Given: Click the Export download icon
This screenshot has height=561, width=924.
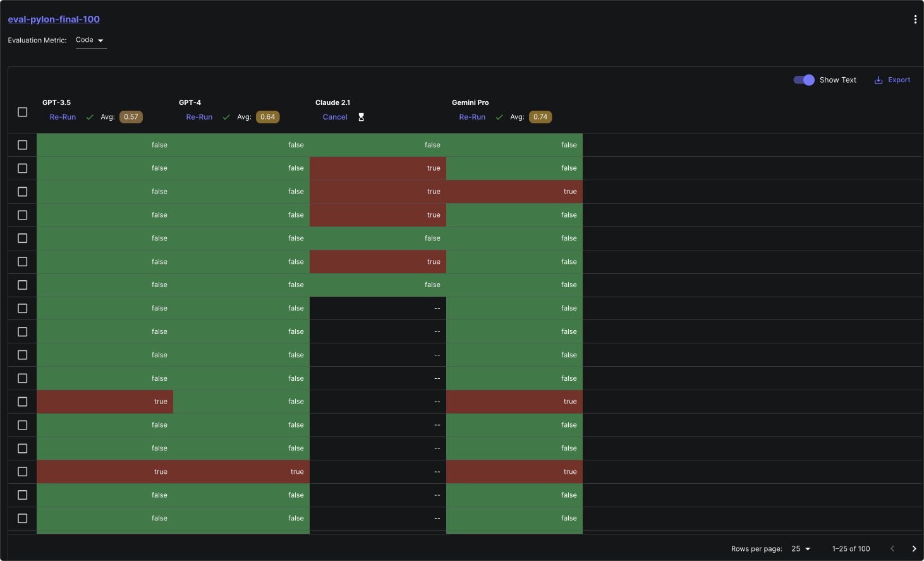Looking at the screenshot, I should point(877,80).
